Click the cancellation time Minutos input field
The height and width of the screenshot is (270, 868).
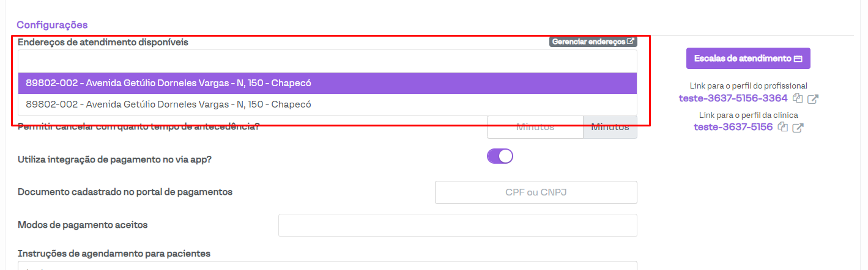(x=535, y=128)
